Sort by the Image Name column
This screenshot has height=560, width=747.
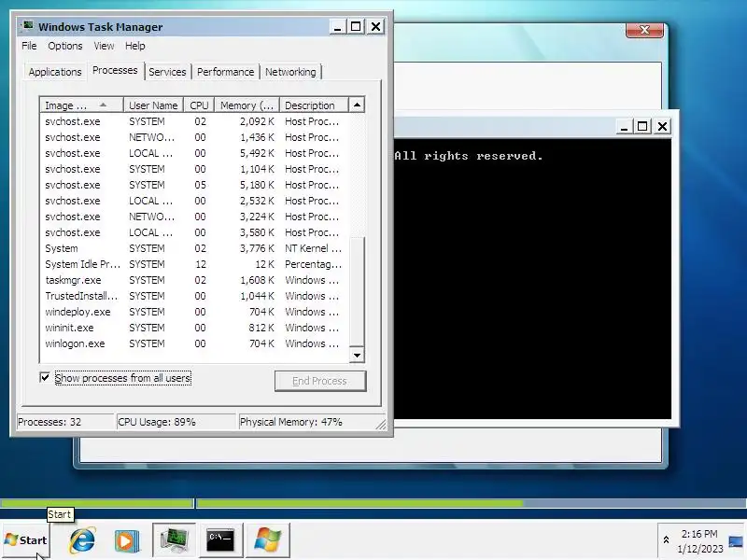81,105
